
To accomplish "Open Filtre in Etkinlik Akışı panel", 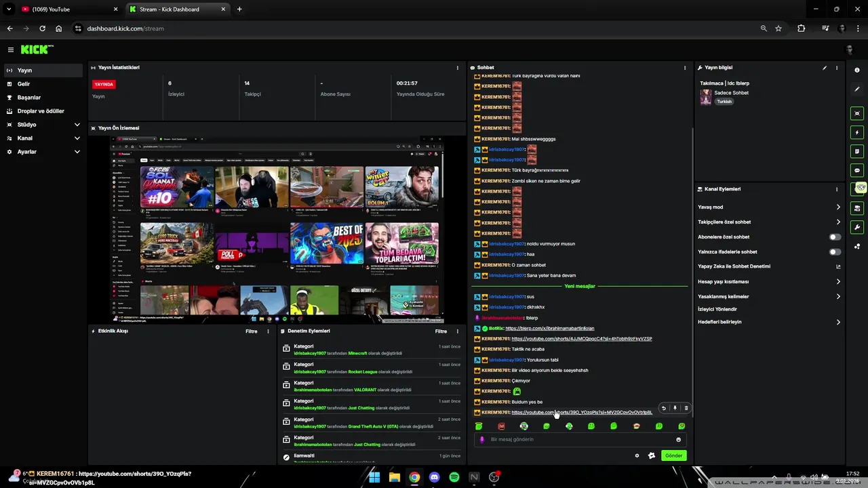I will [251, 331].
